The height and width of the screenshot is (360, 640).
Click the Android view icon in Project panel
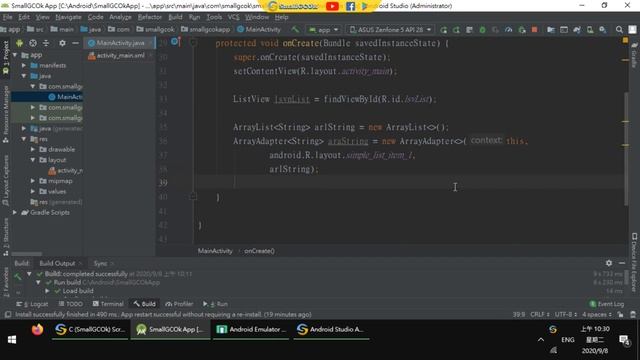point(19,43)
